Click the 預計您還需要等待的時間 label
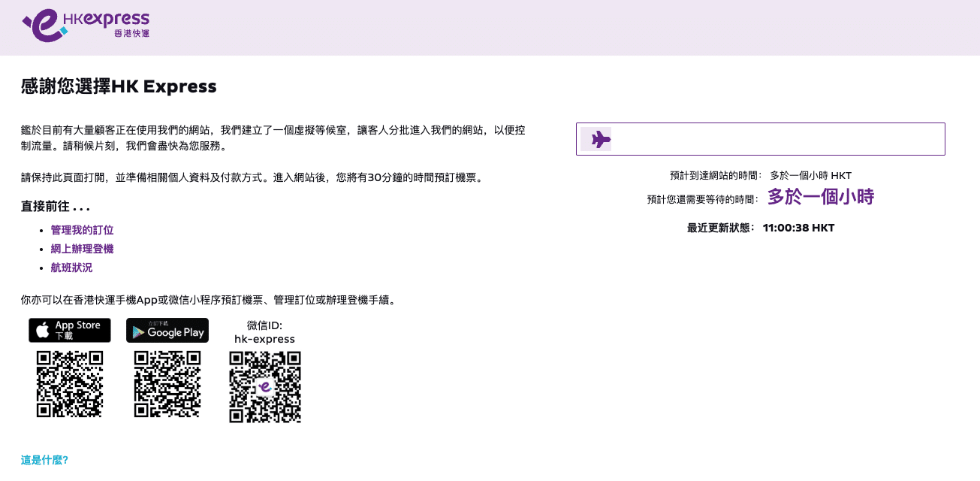This screenshot has width=980, height=481. 703,199
